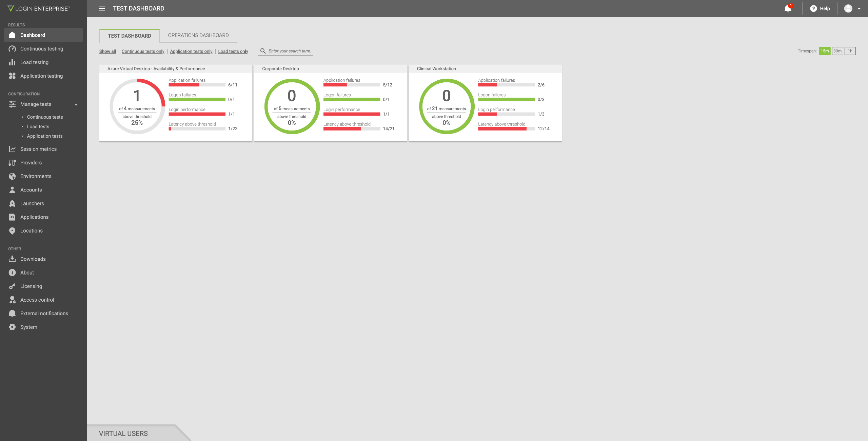
Task: Click the Load tests only filter link
Action: tap(233, 52)
